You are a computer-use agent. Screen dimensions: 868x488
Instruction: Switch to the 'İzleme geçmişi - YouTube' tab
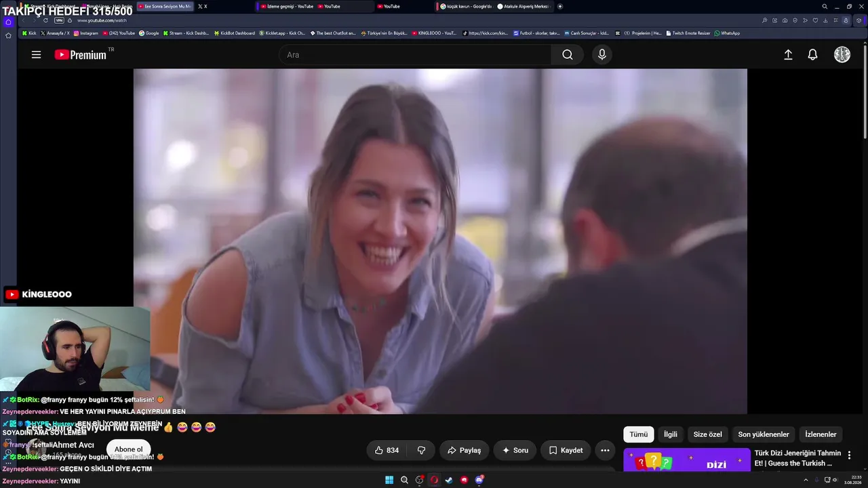(x=286, y=6)
